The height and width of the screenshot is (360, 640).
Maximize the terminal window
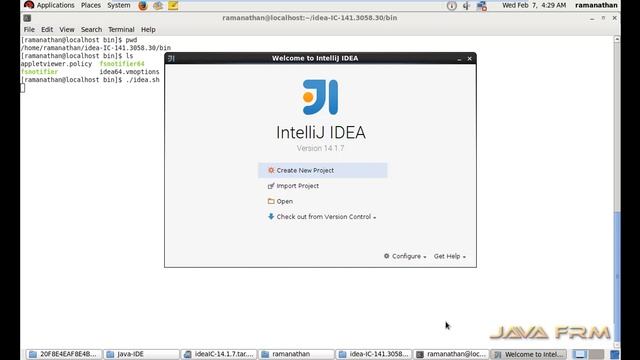pyautogui.click(x=603, y=18)
